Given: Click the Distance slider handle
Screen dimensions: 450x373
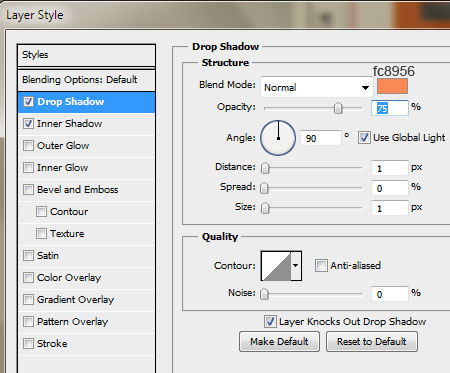Looking at the screenshot, I should pyautogui.click(x=265, y=168).
